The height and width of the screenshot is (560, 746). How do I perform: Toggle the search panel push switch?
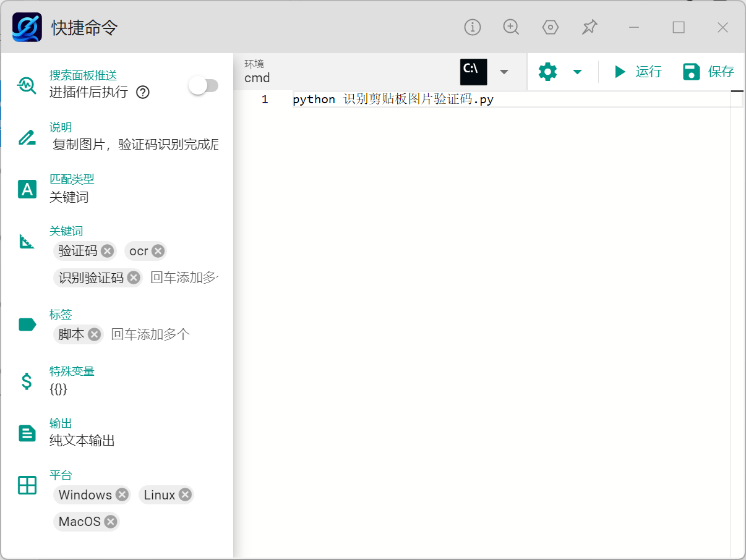[x=204, y=86]
